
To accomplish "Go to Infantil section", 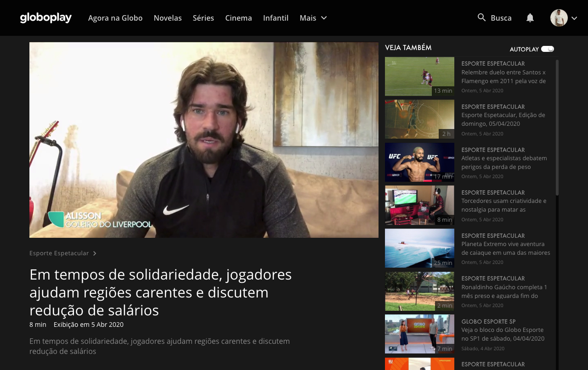I will tap(276, 18).
